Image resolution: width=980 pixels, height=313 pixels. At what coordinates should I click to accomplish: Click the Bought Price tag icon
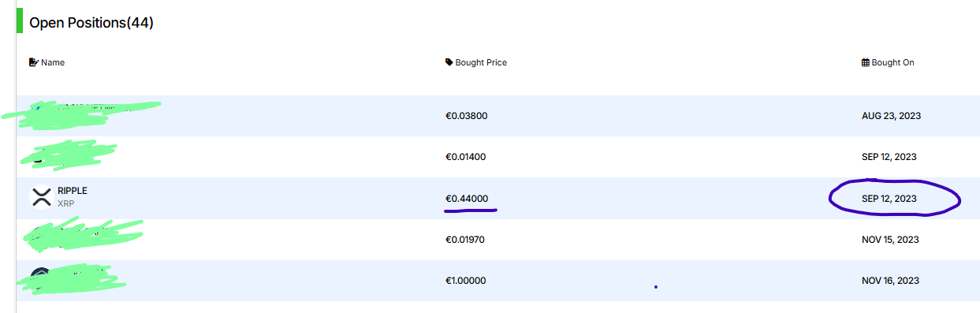pyautogui.click(x=449, y=62)
